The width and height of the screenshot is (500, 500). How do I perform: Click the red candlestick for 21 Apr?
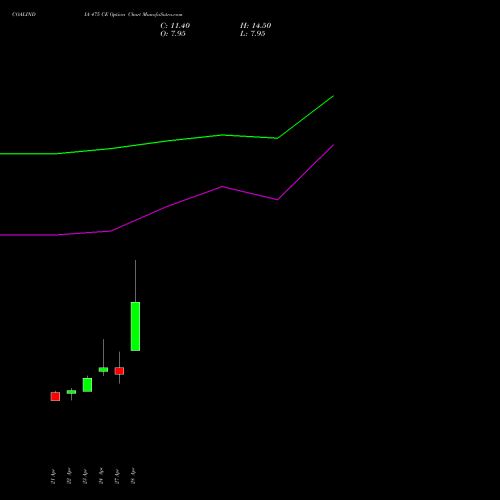pos(55,396)
